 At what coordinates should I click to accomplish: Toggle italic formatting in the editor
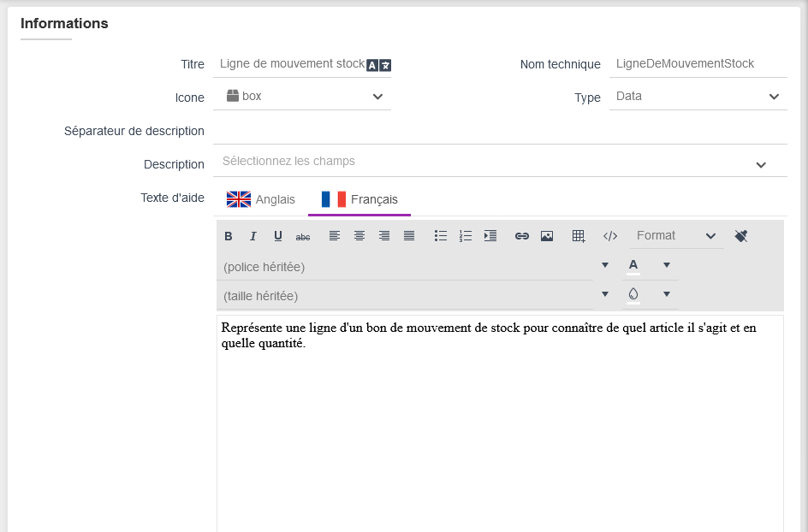[x=253, y=236]
